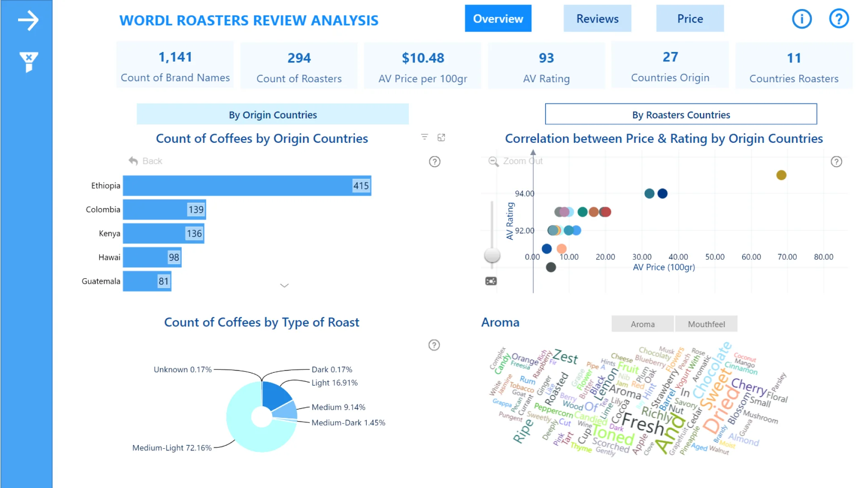Screen dimensions: 868x488
Task: Click the Zoom Out label on the scatter chart
Action: click(x=523, y=161)
